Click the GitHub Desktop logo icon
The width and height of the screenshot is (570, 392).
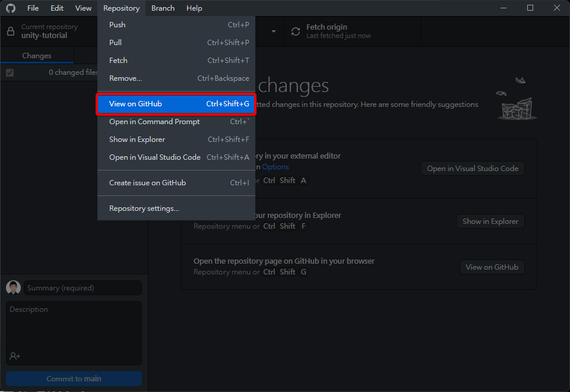click(11, 8)
